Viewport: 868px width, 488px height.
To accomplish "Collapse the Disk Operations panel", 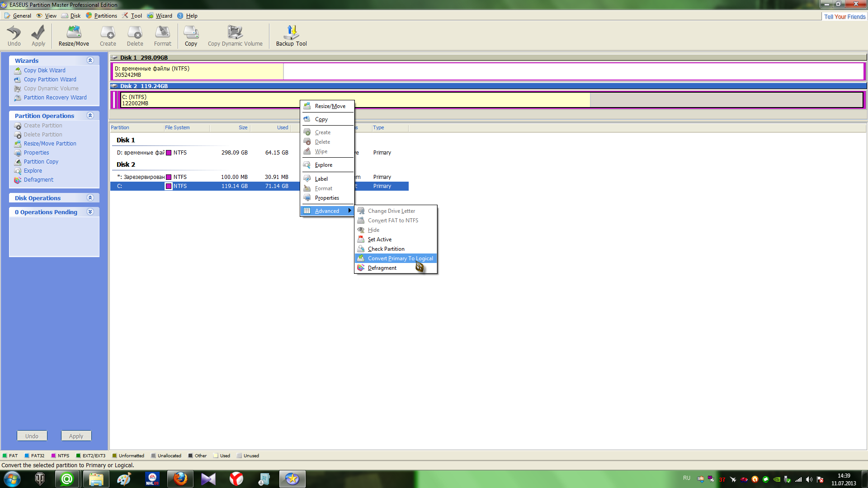I will 90,198.
